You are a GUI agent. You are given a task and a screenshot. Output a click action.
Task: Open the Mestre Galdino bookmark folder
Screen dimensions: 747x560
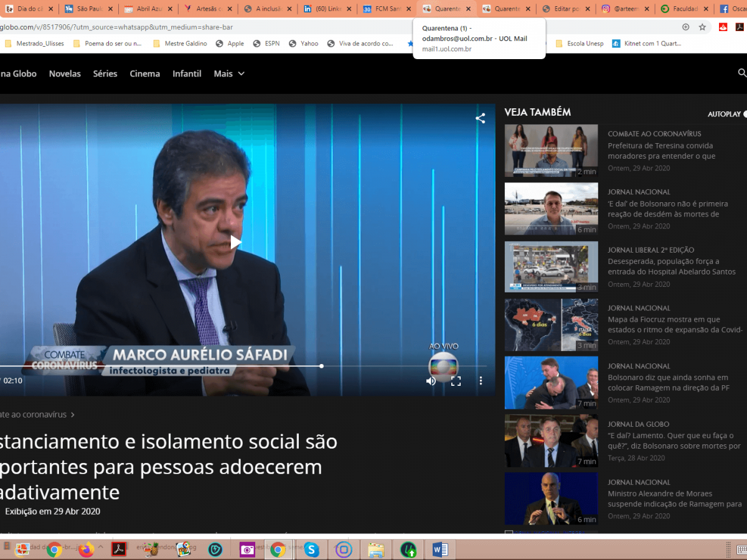(x=179, y=44)
